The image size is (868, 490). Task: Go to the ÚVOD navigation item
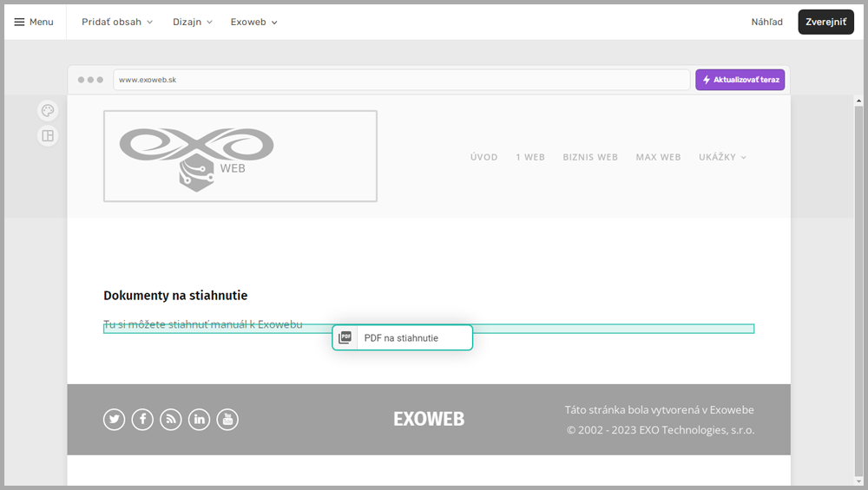[x=483, y=157]
